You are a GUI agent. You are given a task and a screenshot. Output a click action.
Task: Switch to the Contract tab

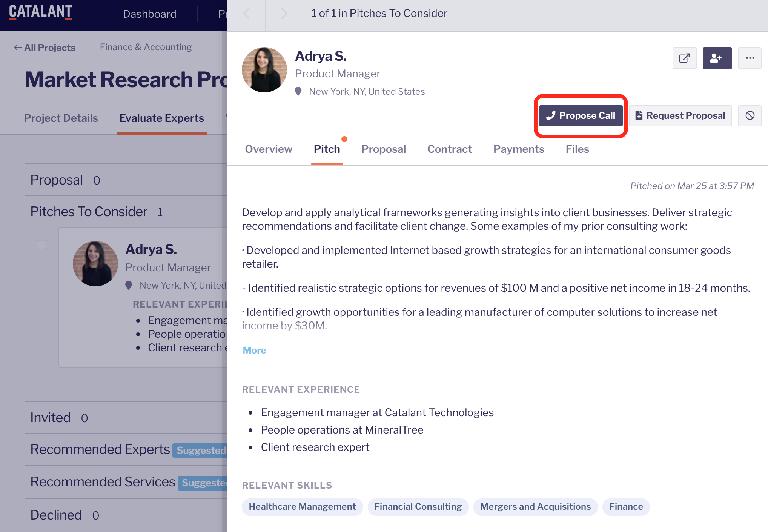click(449, 149)
